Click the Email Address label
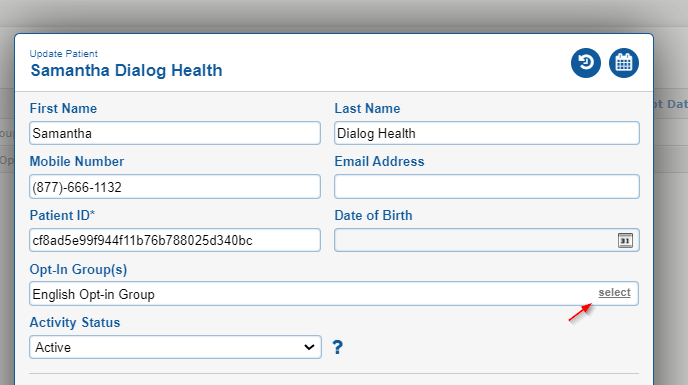The image size is (688, 385). pos(380,162)
